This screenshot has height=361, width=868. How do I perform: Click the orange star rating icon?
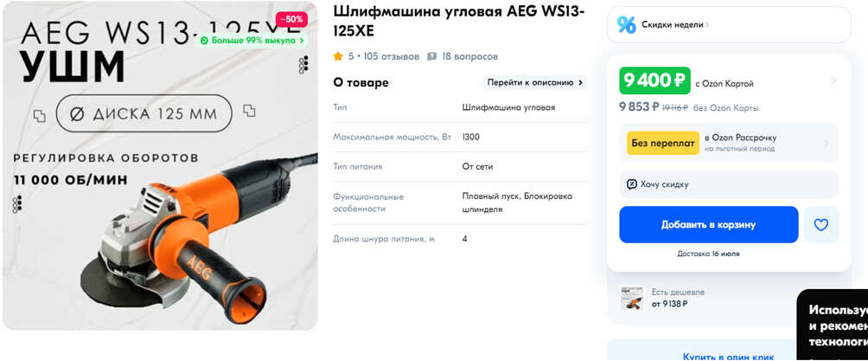point(338,56)
